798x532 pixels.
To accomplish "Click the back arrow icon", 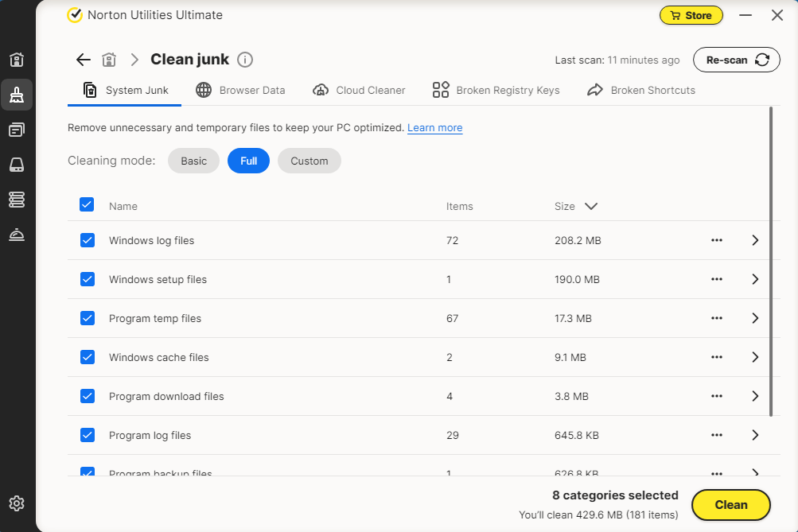I will coord(83,60).
